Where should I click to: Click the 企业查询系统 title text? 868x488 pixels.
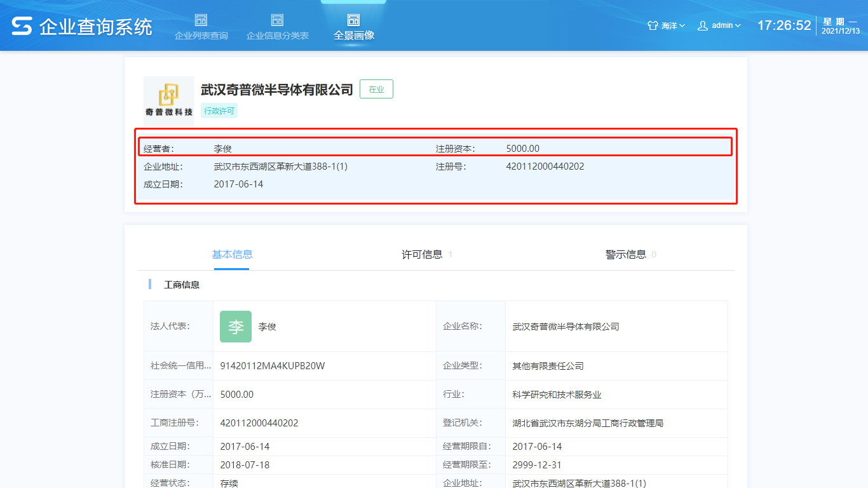(x=96, y=27)
